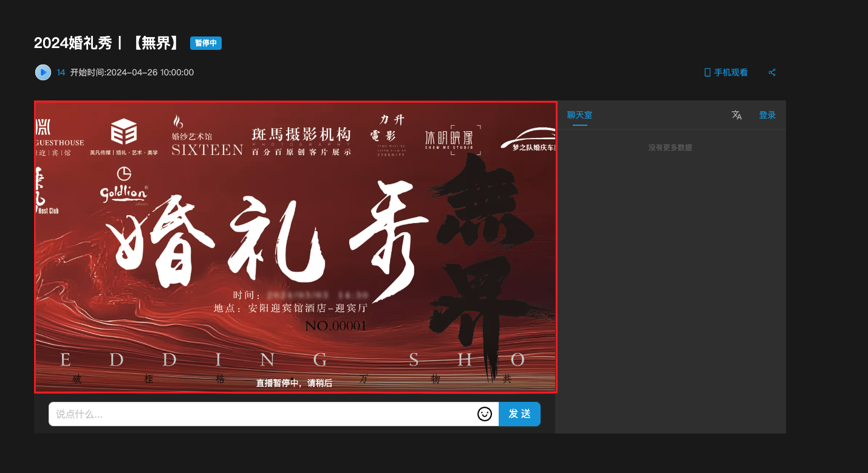868x473 pixels.
Task: Click the Show Me Studio logo
Action: (x=453, y=140)
